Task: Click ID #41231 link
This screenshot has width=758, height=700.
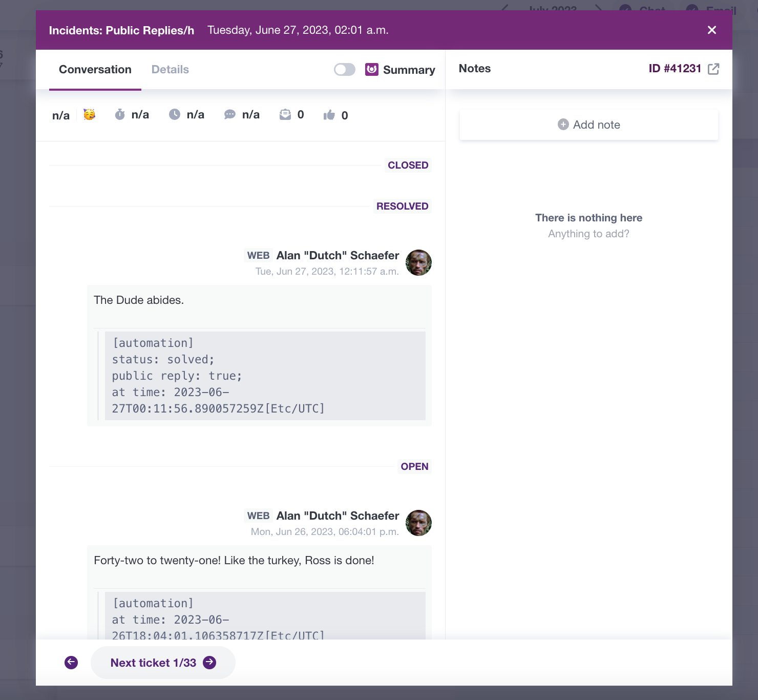Action: click(x=675, y=69)
